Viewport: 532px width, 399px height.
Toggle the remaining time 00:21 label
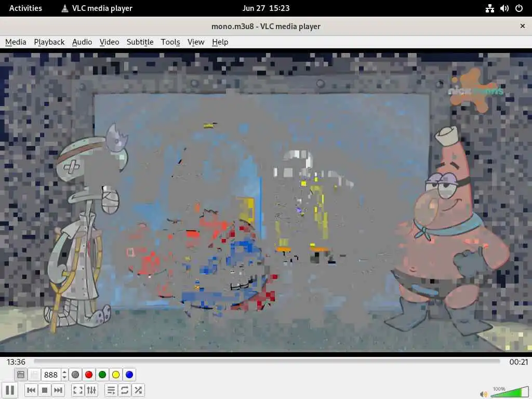(518, 362)
